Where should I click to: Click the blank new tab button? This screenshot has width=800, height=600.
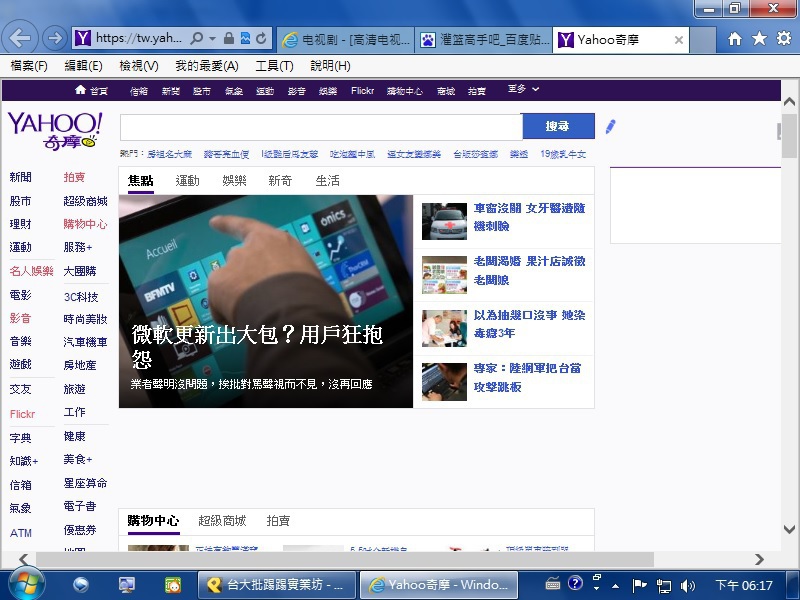(x=703, y=40)
